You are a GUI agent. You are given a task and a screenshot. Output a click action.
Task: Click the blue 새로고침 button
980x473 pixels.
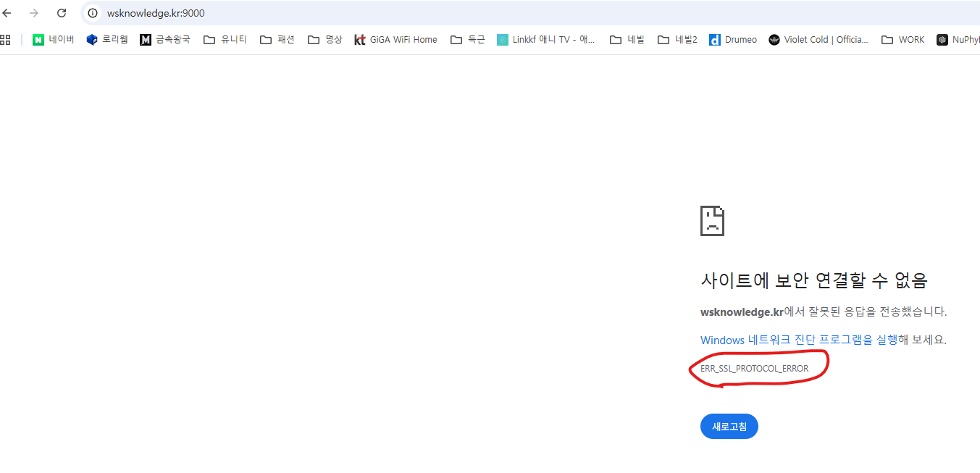(729, 427)
